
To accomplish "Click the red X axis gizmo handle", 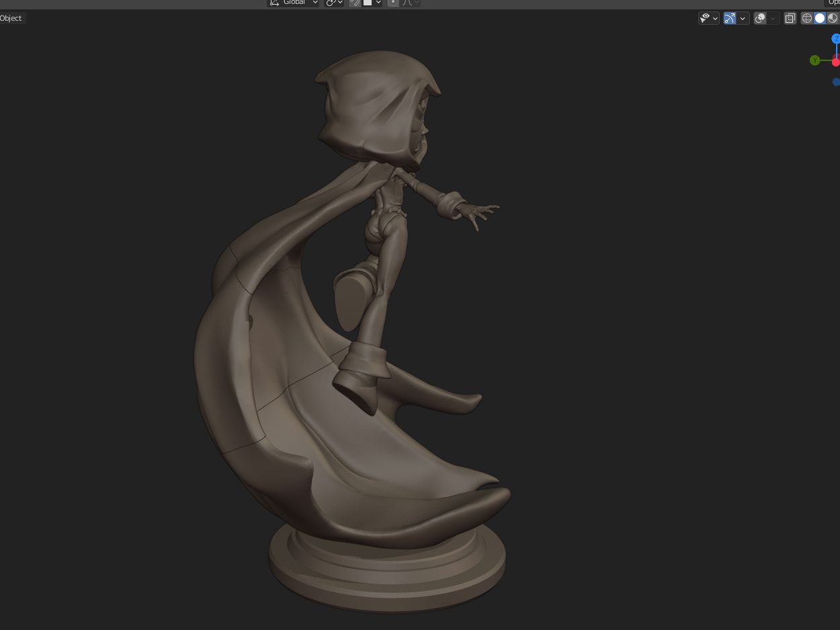I will (836, 62).
